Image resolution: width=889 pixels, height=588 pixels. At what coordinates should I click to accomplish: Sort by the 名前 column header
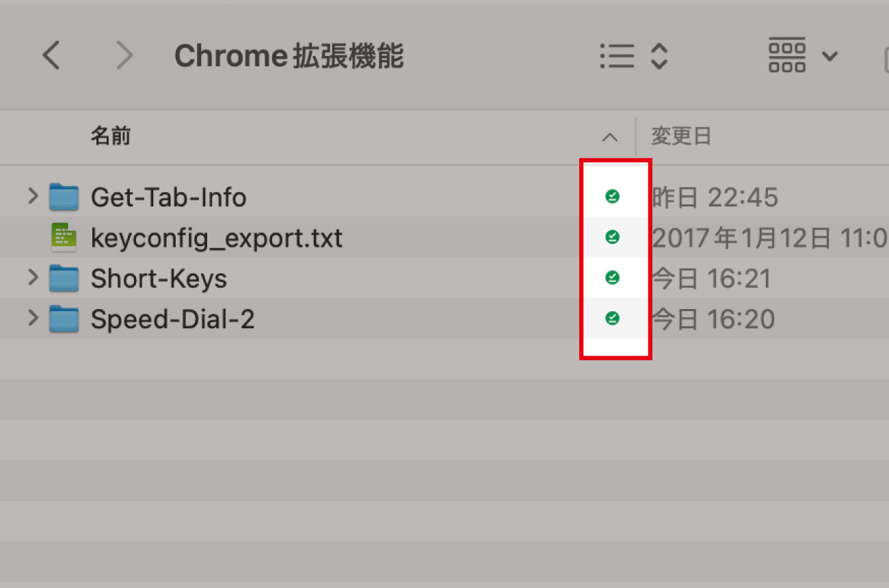[x=110, y=137]
